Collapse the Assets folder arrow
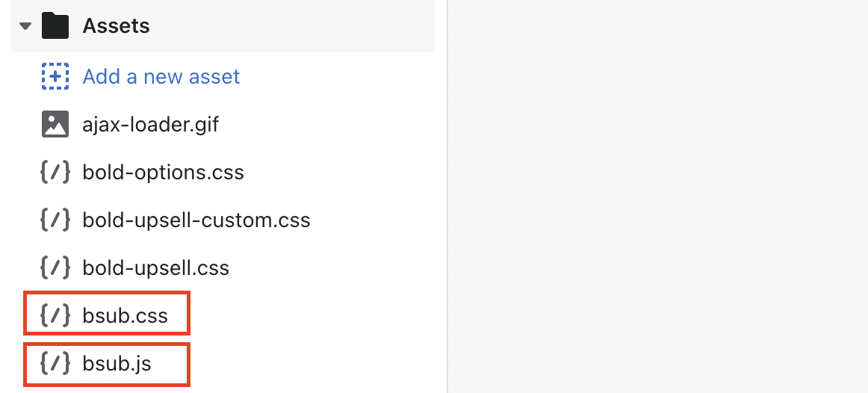The image size is (868, 393). tap(25, 26)
